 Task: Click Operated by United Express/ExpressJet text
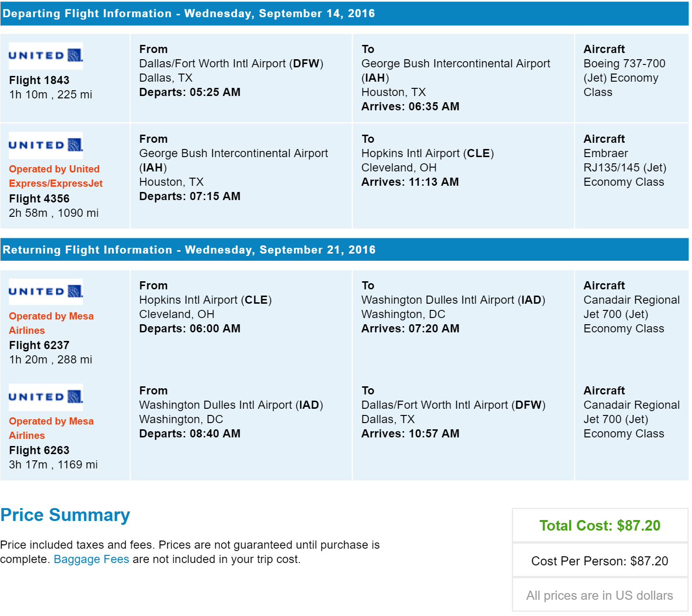pos(56,176)
